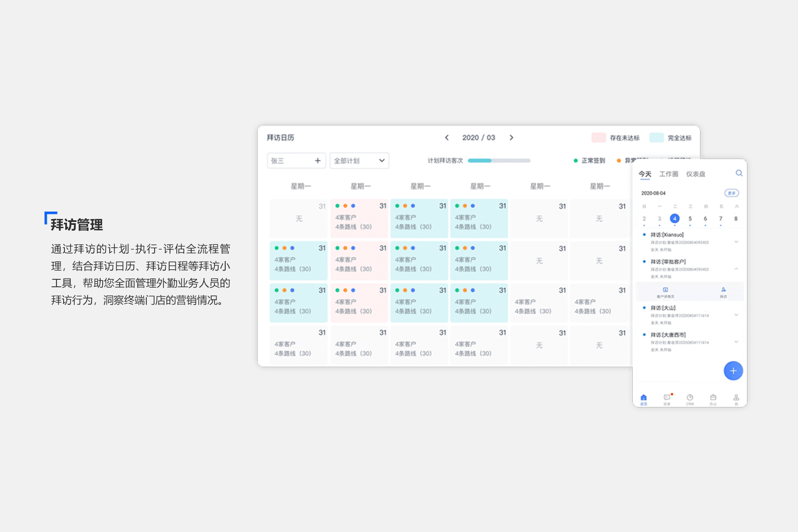Select day 5 in the week strip
The image size is (798, 532).
click(690, 219)
